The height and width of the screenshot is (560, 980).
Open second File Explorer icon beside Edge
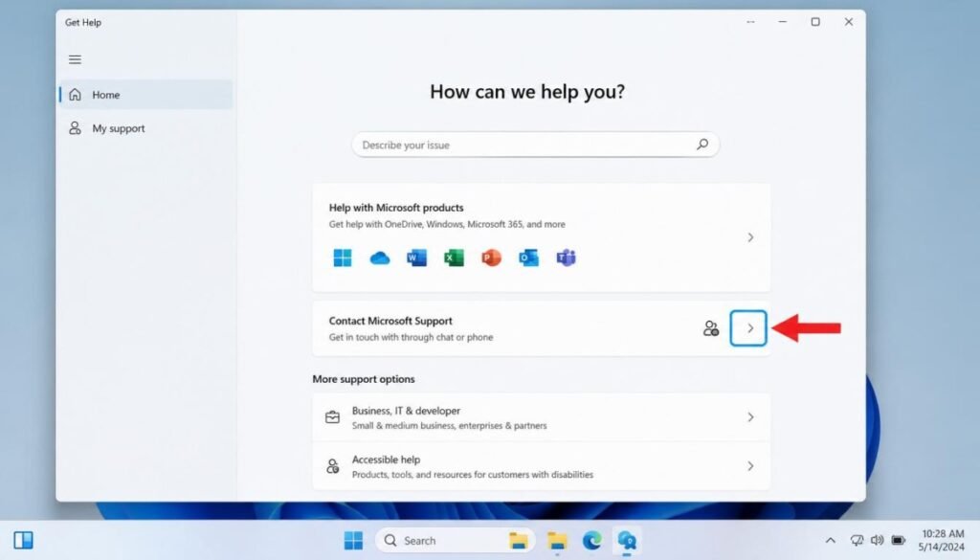(x=557, y=540)
